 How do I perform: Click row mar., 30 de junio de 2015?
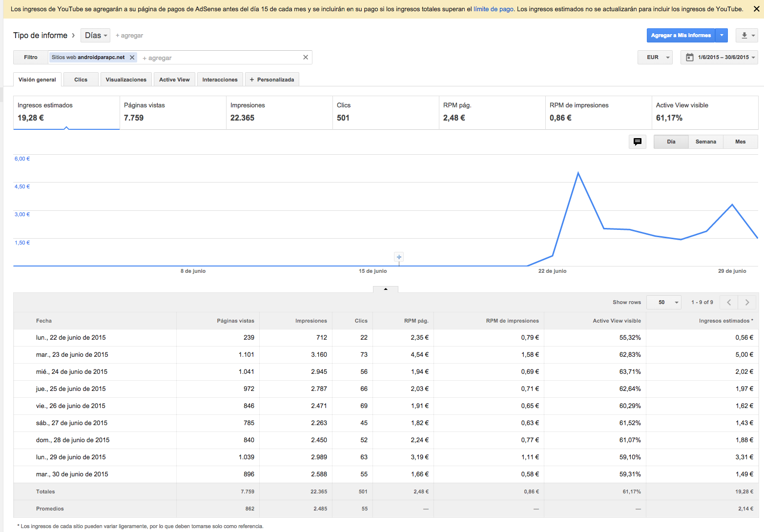click(386, 474)
